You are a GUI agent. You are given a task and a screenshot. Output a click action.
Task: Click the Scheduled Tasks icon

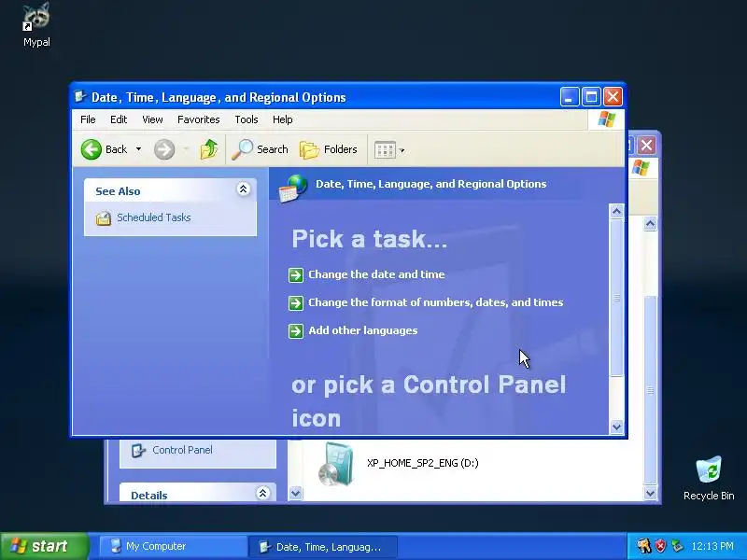(103, 218)
